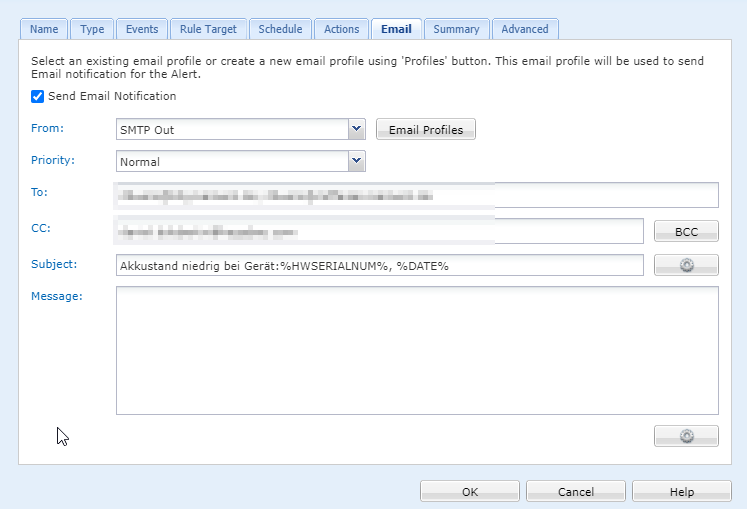The width and height of the screenshot is (747, 509).
Task: Click the gear icon beside the Subject field
Action: tap(686, 265)
